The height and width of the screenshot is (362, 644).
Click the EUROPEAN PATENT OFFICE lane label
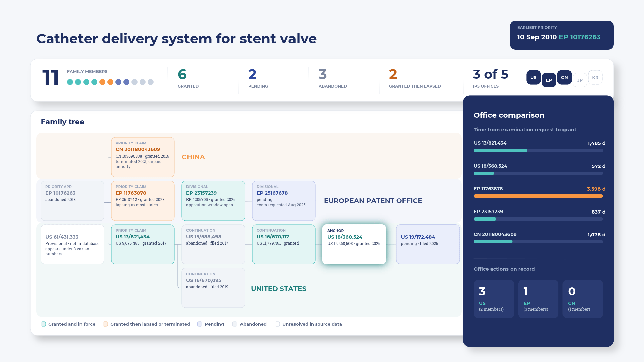(373, 201)
